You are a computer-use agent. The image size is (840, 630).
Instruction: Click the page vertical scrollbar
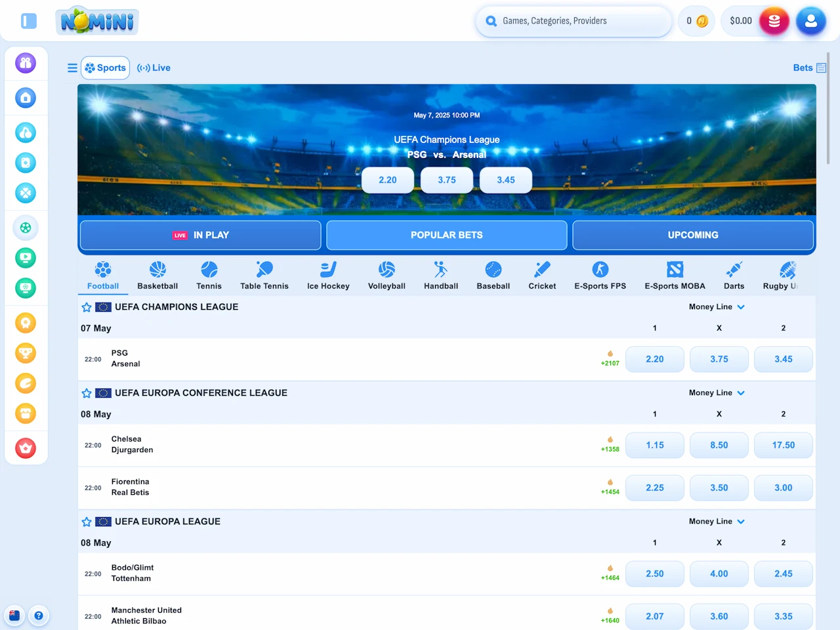point(828,108)
